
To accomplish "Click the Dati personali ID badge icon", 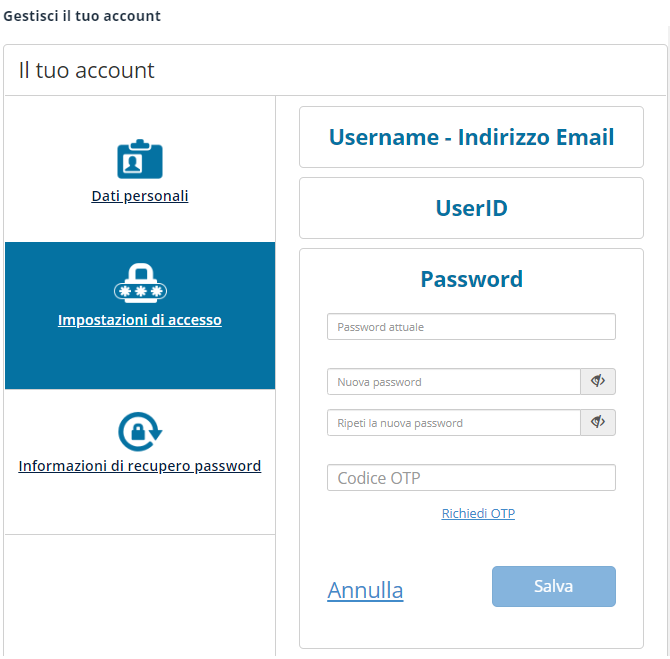I will (140, 159).
